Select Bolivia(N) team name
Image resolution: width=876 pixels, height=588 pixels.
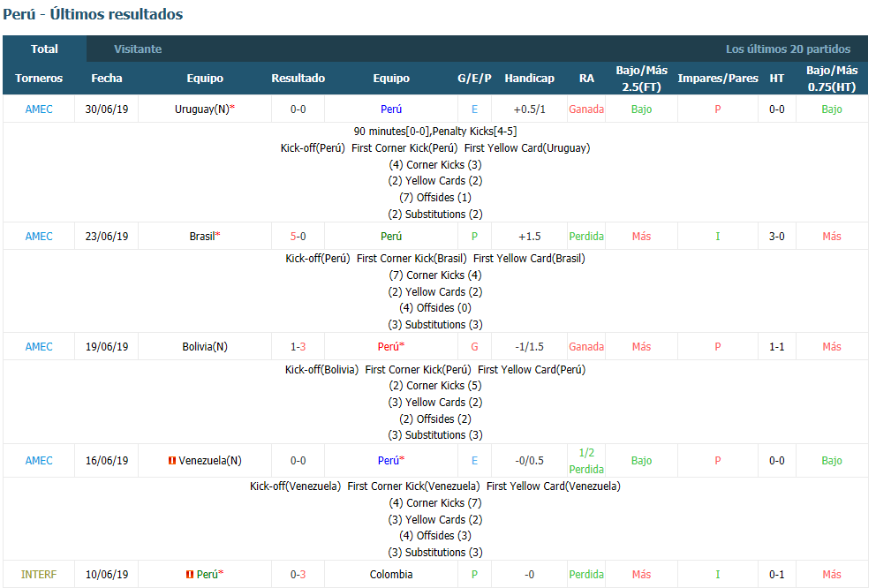205,347
